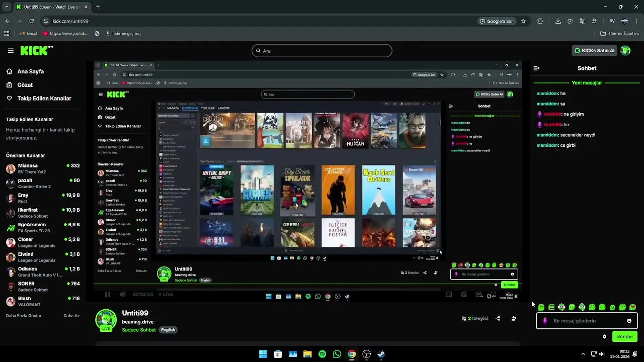
Task: Click the KICK logo in the header
Action: coord(36,50)
